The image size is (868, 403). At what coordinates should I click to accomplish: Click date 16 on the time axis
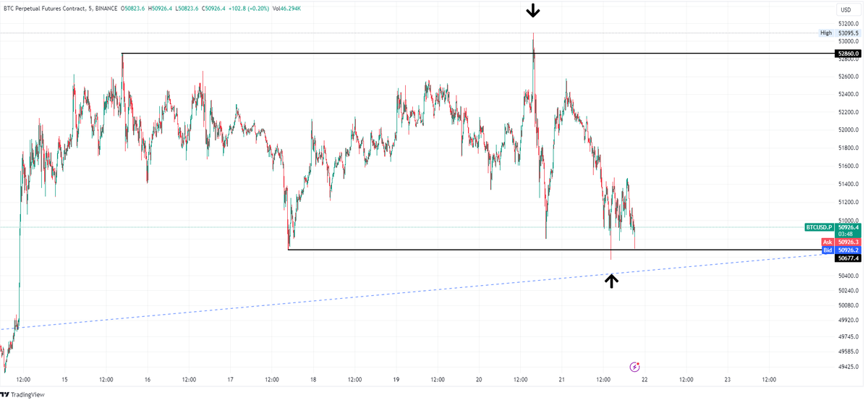147,379
